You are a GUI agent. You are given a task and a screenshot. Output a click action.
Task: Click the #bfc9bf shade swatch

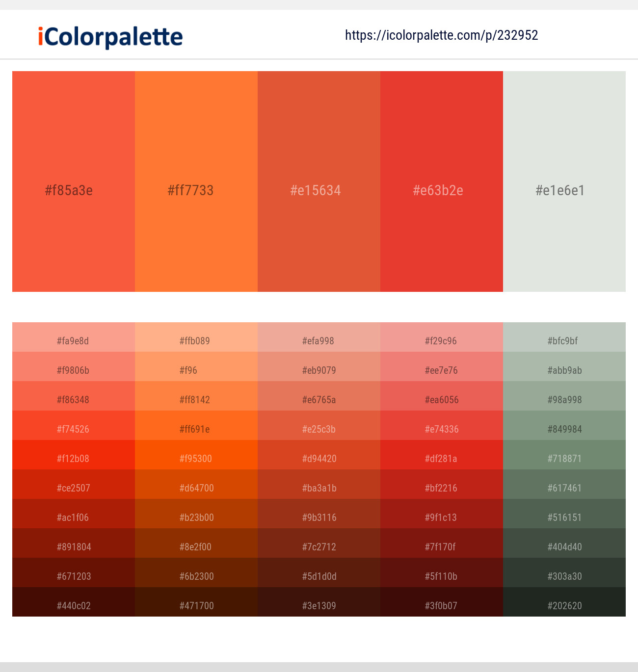pyautogui.click(x=564, y=340)
